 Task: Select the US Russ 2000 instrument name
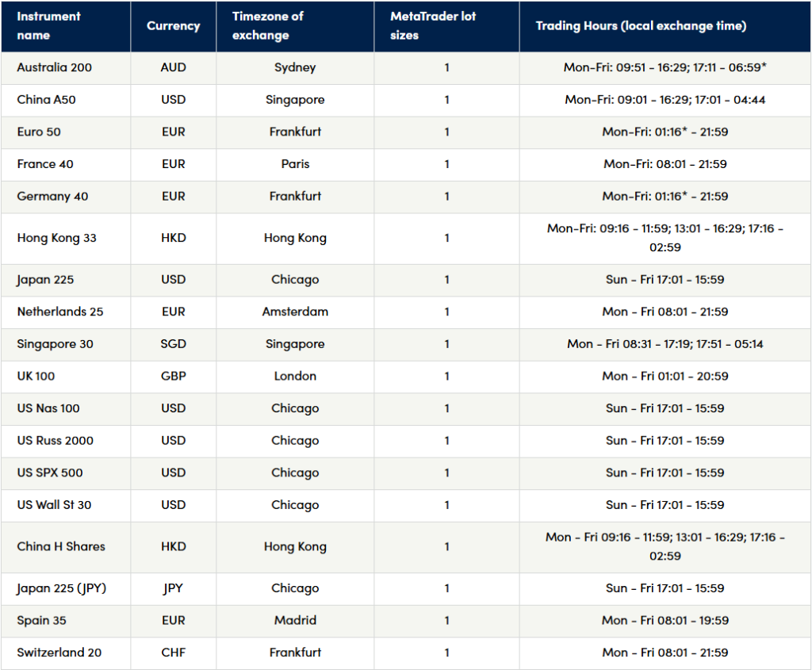(49, 440)
